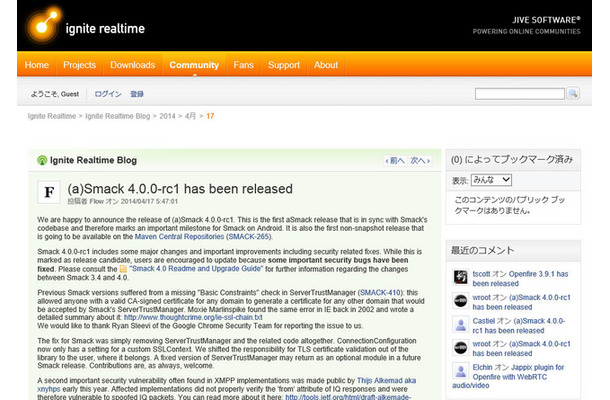Click the 最近のコメント section heading
Image resolution: width=610 pixels, height=400 pixels.
tap(482, 250)
